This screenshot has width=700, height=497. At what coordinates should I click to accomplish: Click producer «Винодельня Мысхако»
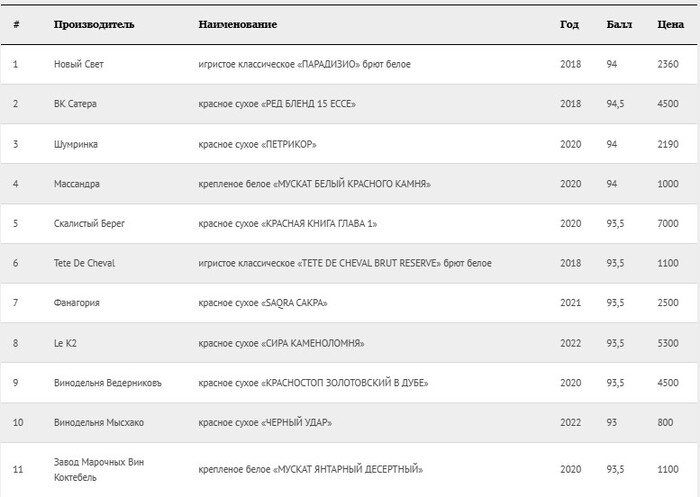tap(98, 422)
